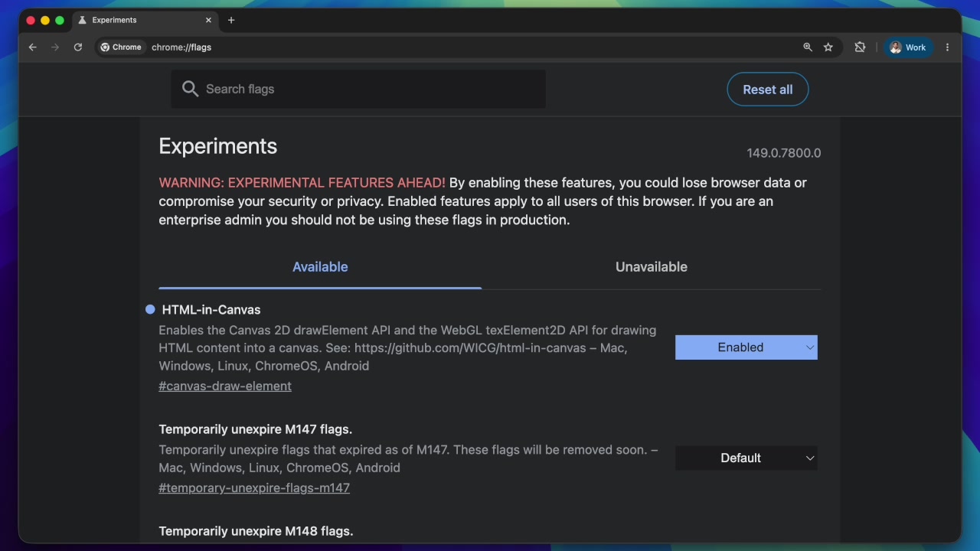The height and width of the screenshot is (551, 980).
Task: Expand the chevron next to Enabled
Action: tap(809, 347)
